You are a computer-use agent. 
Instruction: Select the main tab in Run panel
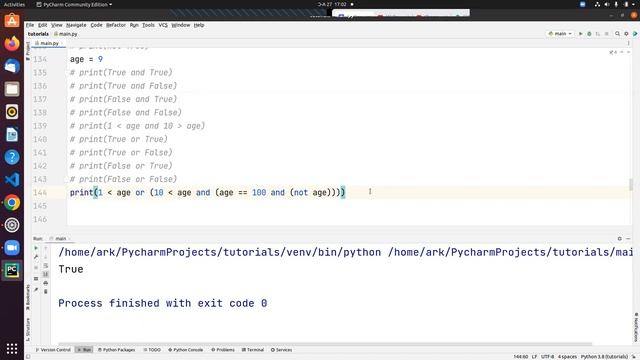click(x=60, y=239)
